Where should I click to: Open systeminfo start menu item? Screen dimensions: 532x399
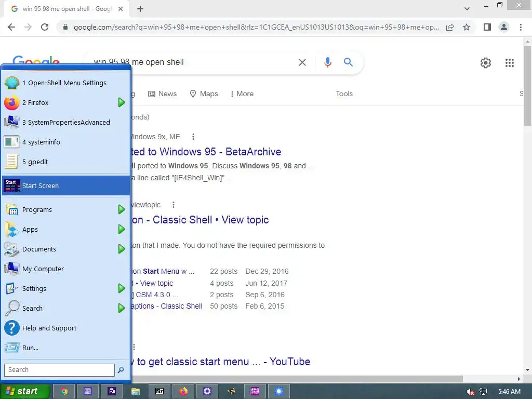pos(66,142)
